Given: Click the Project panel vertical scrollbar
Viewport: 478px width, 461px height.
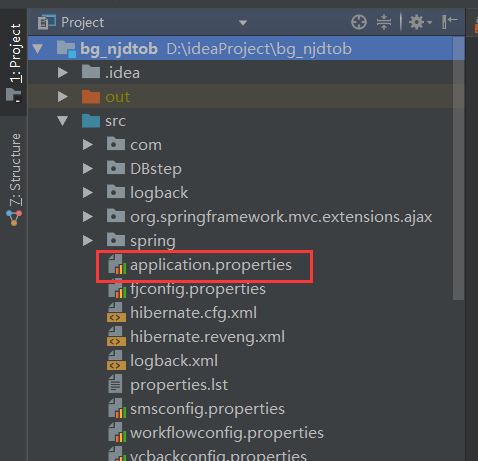Looking at the screenshot, I should (x=458, y=168).
